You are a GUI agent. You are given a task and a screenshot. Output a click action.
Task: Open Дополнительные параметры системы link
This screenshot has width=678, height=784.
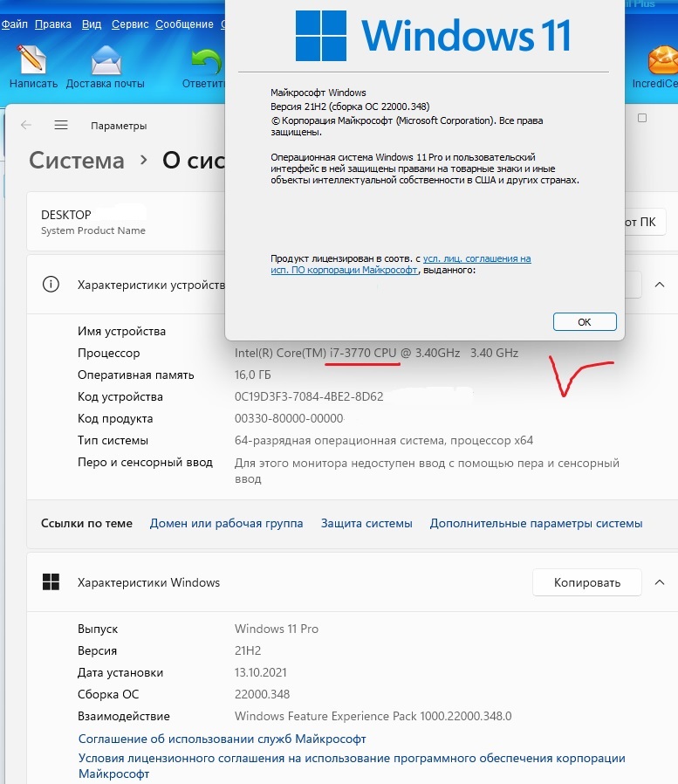point(536,524)
